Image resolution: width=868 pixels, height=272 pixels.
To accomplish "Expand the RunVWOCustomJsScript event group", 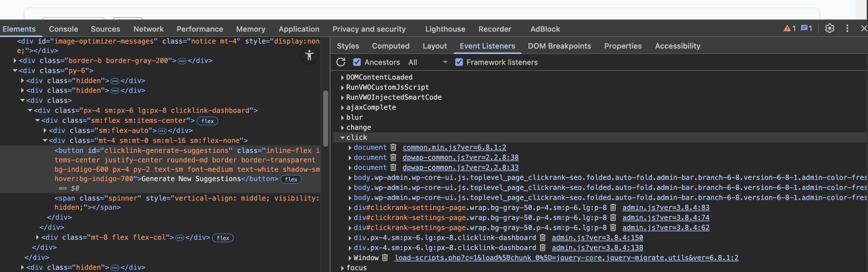I will 342,88.
